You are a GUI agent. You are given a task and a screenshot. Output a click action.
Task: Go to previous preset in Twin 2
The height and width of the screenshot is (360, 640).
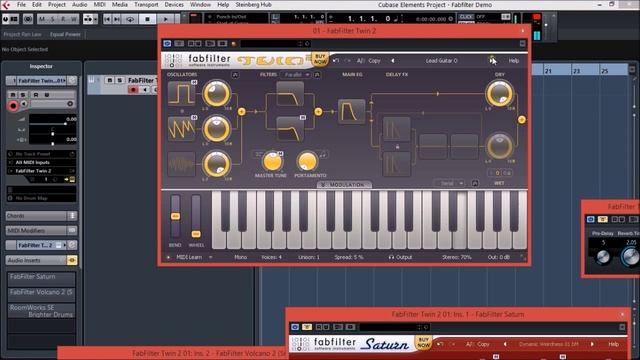click(393, 60)
